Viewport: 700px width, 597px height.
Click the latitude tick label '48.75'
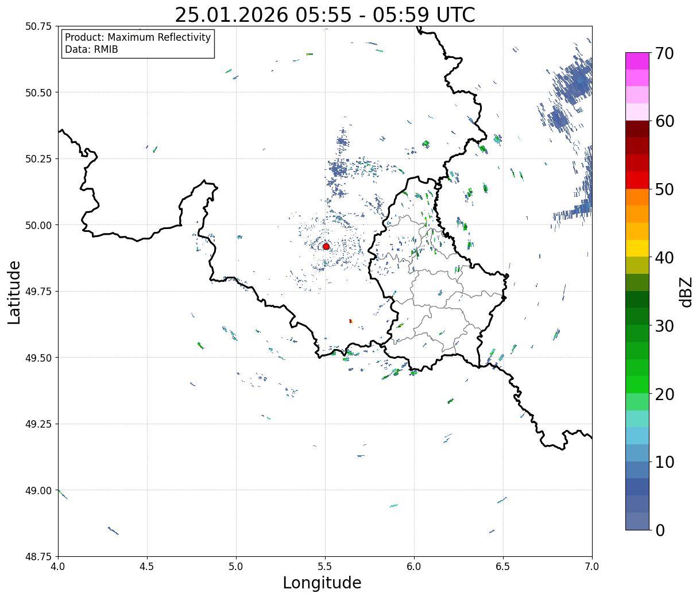[x=38, y=557]
